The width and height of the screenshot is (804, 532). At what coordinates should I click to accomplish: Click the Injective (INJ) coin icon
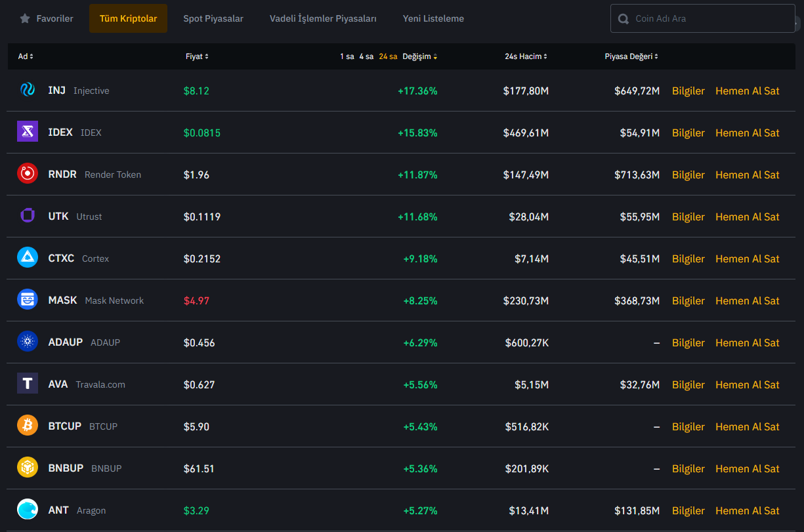28,91
